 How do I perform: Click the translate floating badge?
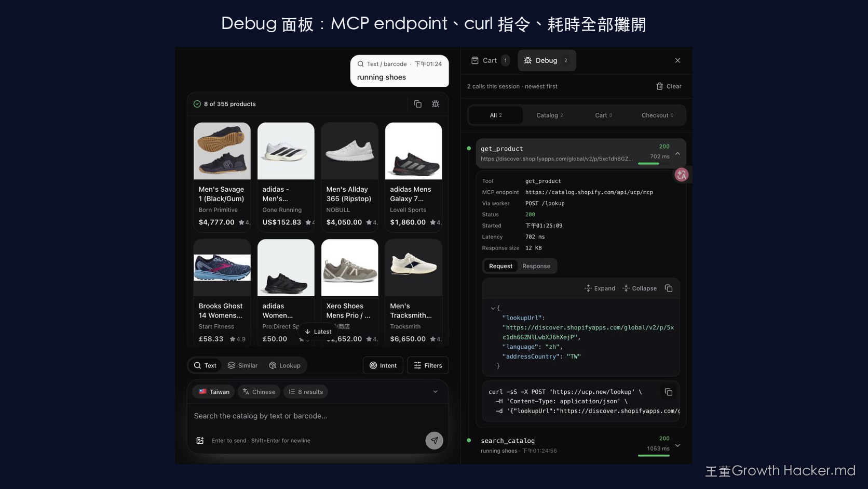click(682, 175)
